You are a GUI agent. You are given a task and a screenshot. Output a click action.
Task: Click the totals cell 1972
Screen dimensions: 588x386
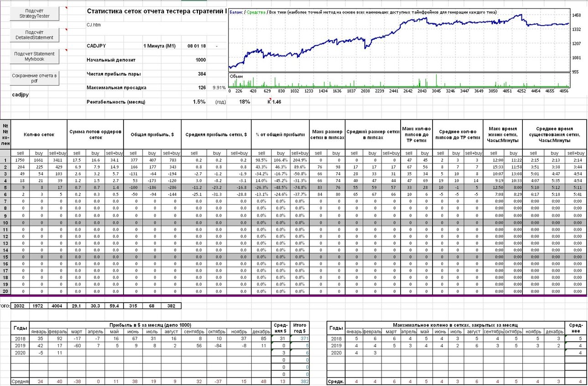click(x=39, y=306)
